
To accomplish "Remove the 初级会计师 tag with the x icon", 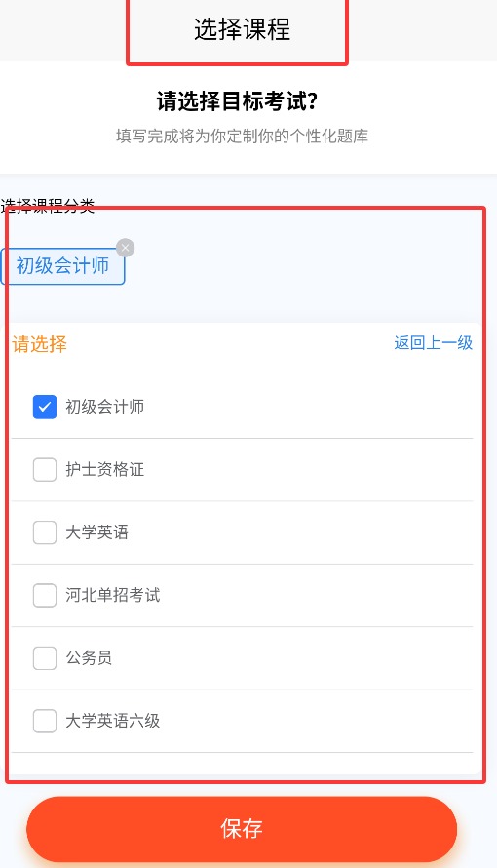I will pyautogui.click(x=125, y=248).
